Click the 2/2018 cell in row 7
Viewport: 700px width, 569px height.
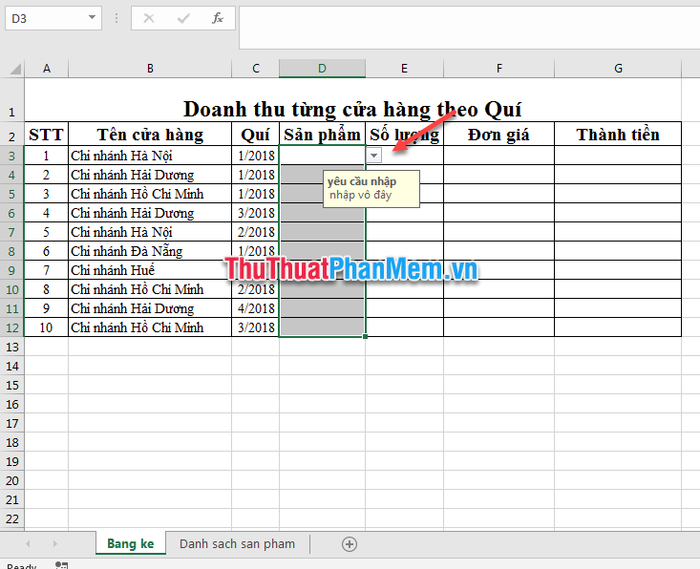point(255,232)
